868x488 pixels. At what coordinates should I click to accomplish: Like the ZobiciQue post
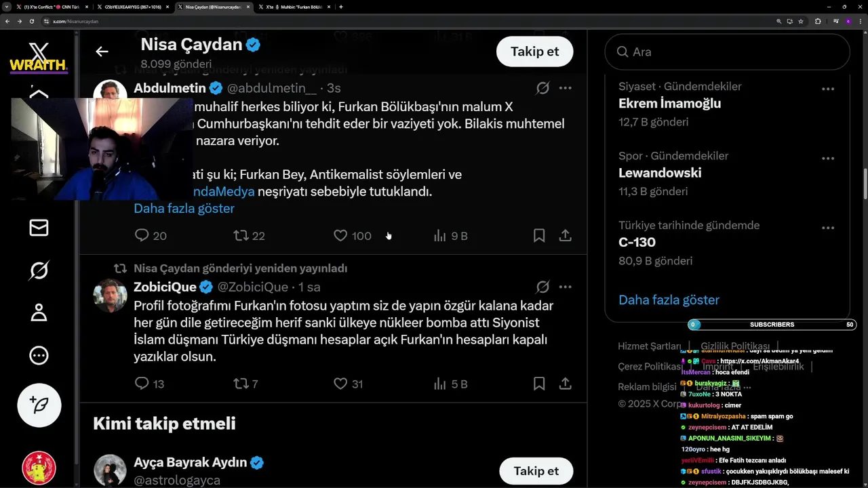(340, 384)
